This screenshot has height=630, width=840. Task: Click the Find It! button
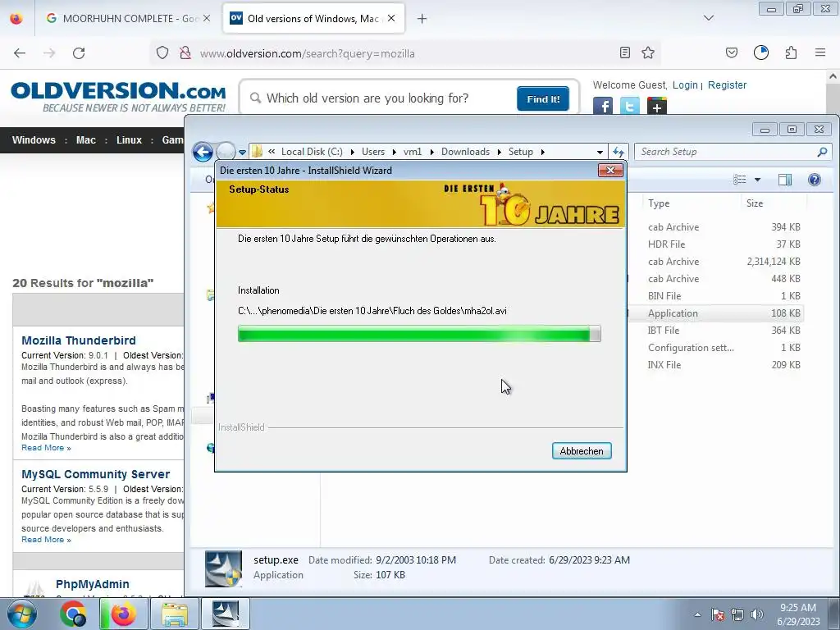pyautogui.click(x=543, y=99)
